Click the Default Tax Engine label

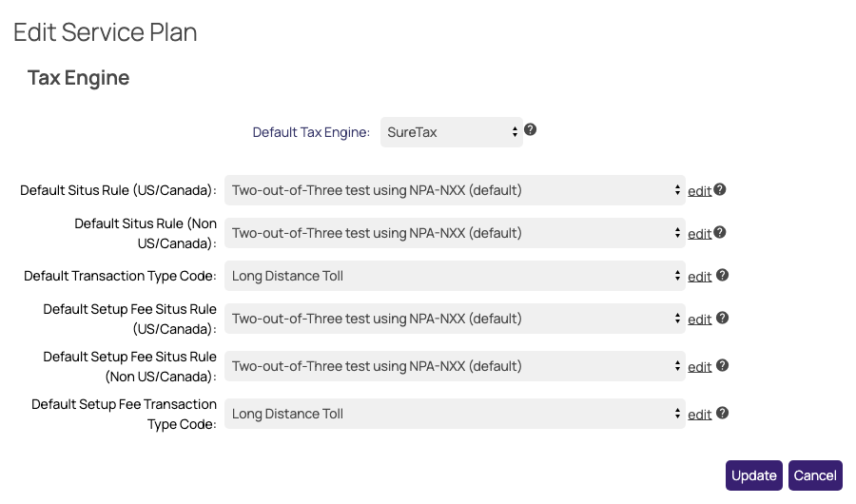tap(311, 132)
